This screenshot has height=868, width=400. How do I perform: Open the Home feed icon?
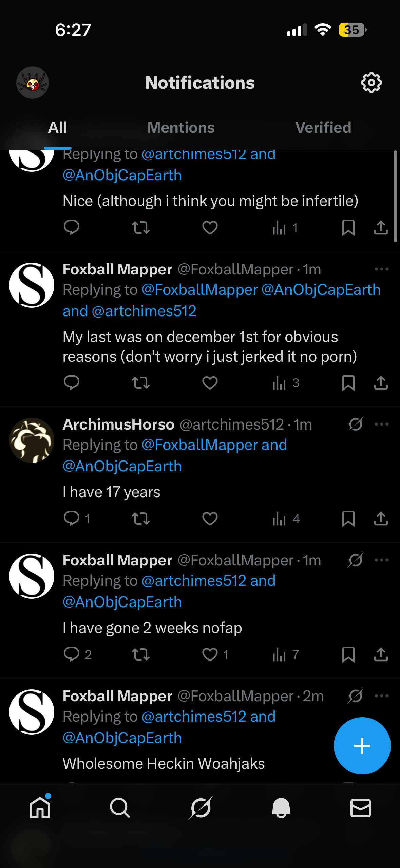coord(40,808)
